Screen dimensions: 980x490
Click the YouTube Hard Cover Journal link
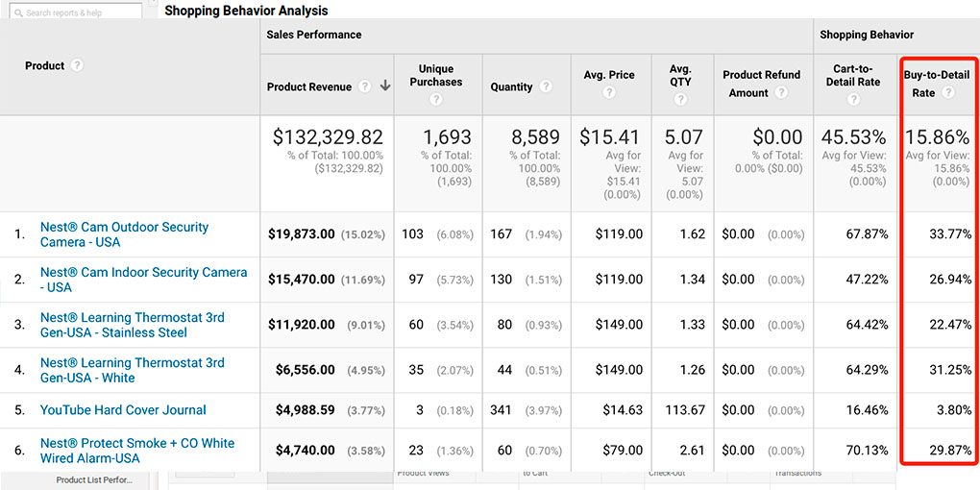pos(123,410)
